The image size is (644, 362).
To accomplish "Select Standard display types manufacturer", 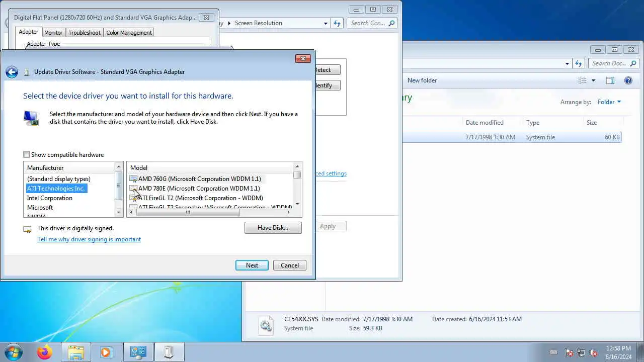I will coord(59,179).
